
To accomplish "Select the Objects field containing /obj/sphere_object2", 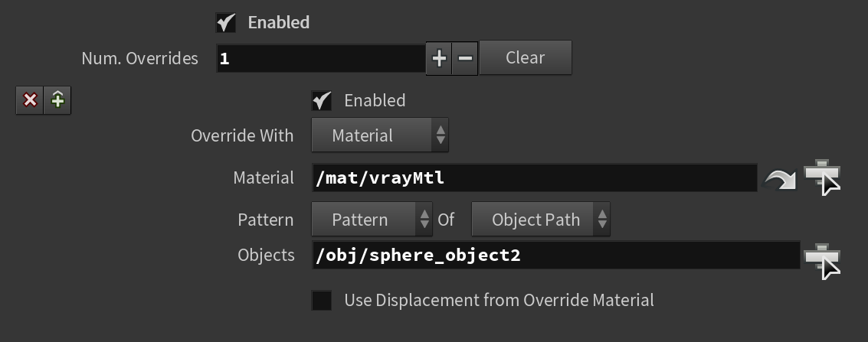I will point(556,256).
